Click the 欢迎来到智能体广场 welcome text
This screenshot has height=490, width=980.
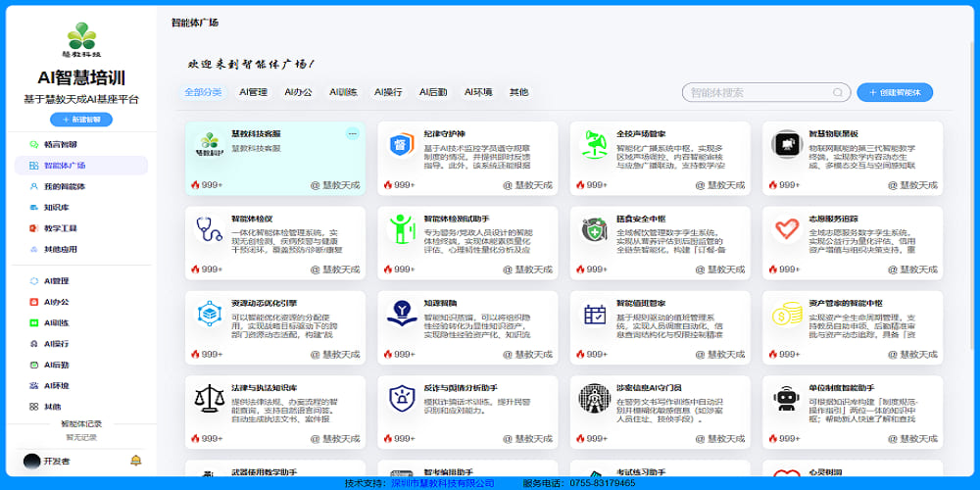(x=251, y=65)
